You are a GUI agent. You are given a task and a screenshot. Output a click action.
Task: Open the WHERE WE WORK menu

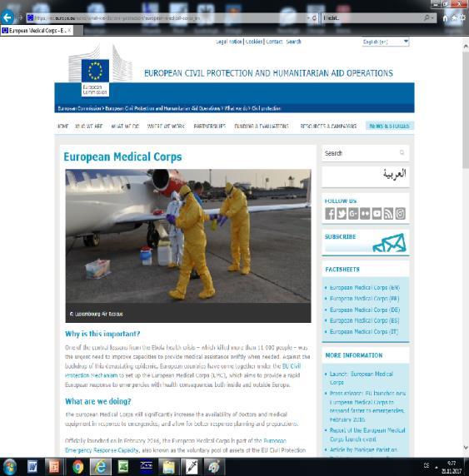pyautogui.click(x=166, y=126)
